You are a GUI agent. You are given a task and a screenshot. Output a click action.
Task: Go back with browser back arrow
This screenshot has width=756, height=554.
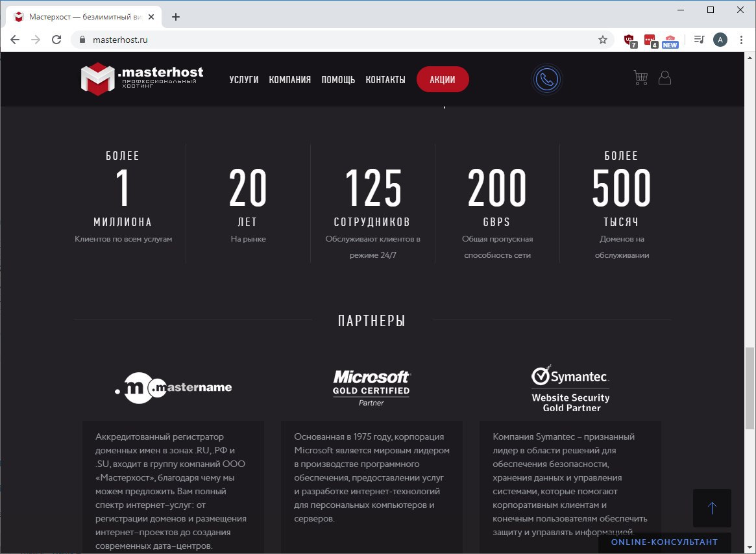click(15, 40)
